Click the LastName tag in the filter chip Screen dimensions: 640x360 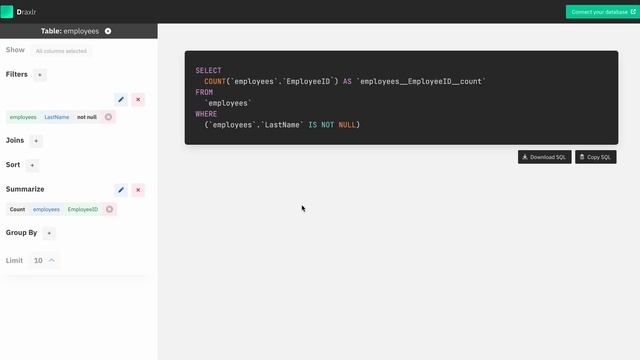point(57,117)
